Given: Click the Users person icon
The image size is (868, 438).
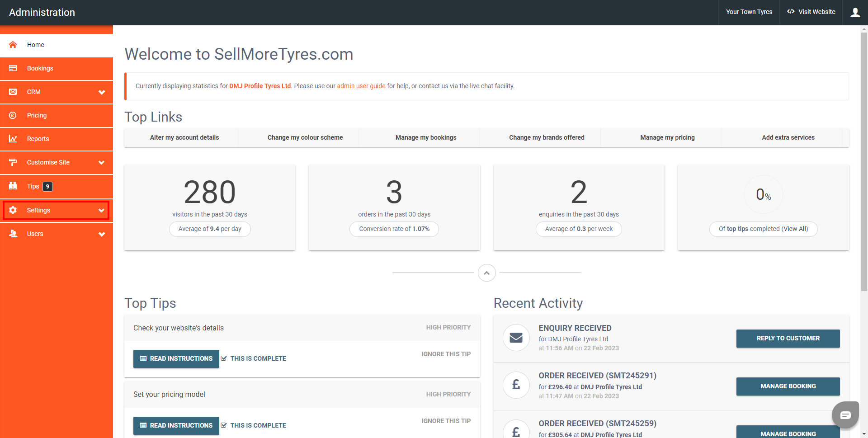Looking at the screenshot, I should click(13, 234).
